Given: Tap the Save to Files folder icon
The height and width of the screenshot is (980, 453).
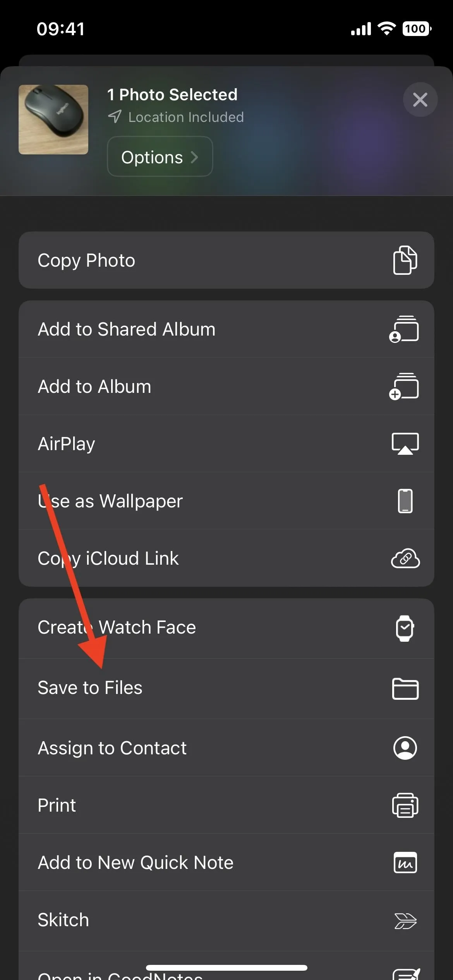Looking at the screenshot, I should tap(405, 689).
